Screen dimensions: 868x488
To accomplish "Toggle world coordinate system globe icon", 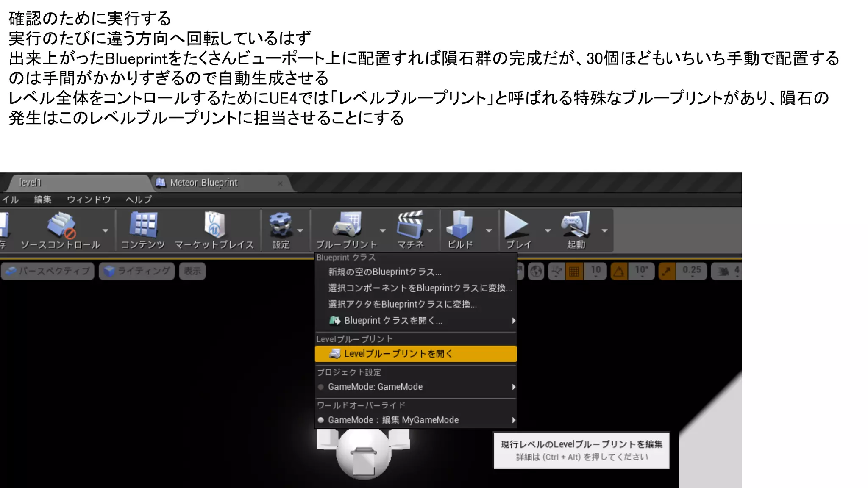I will (x=536, y=271).
